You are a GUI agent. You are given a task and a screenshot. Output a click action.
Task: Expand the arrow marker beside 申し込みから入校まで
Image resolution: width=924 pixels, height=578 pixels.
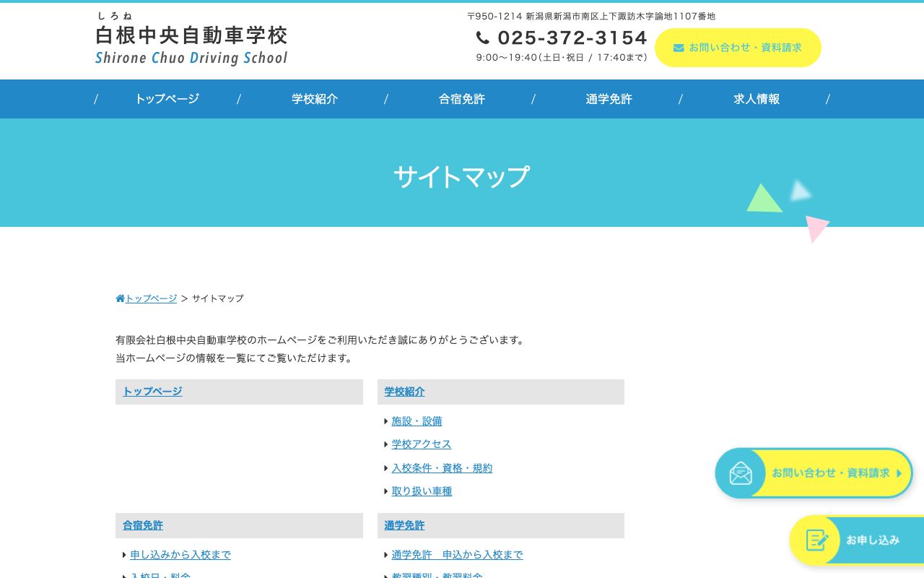125,554
